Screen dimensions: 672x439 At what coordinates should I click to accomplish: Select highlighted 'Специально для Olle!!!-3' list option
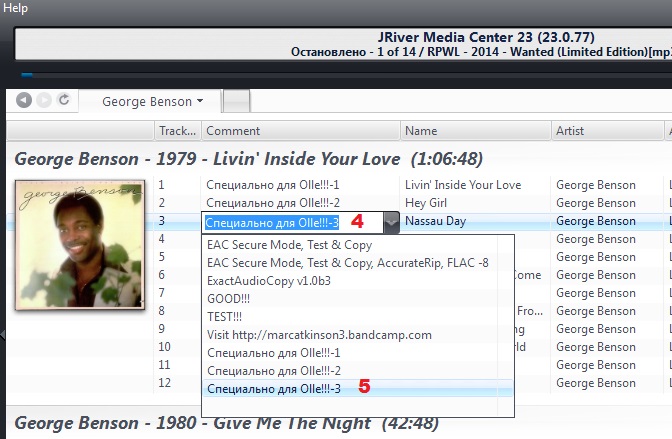pos(358,388)
